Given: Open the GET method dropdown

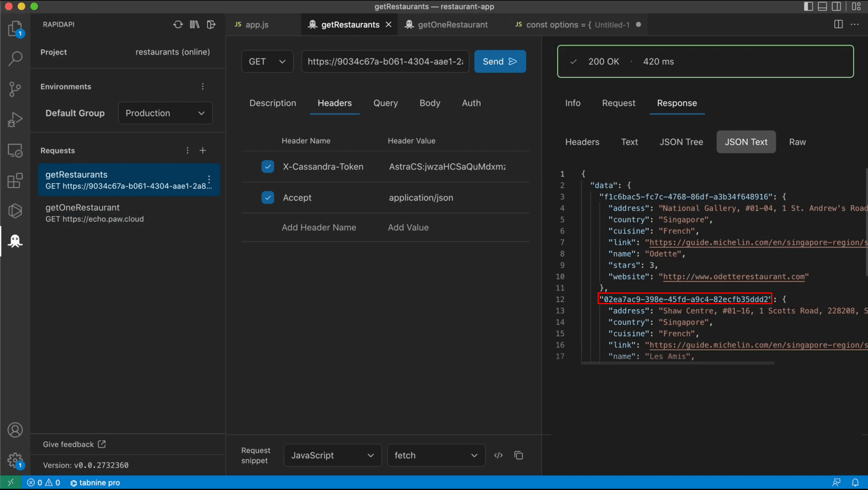Looking at the screenshot, I should (267, 61).
